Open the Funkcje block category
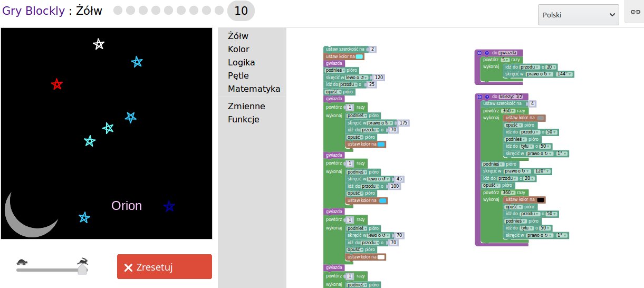 pos(243,119)
